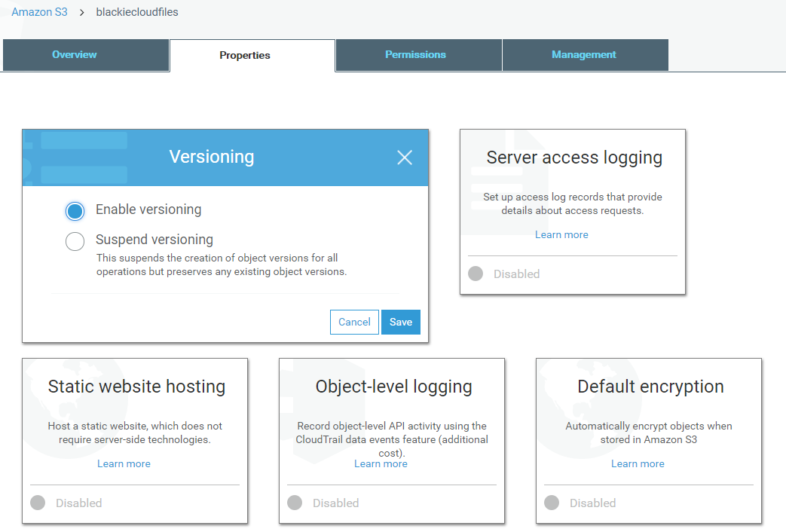Select the Suspend versioning radio button
Viewport: 786px width, 532px height.
pyautogui.click(x=75, y=241)
